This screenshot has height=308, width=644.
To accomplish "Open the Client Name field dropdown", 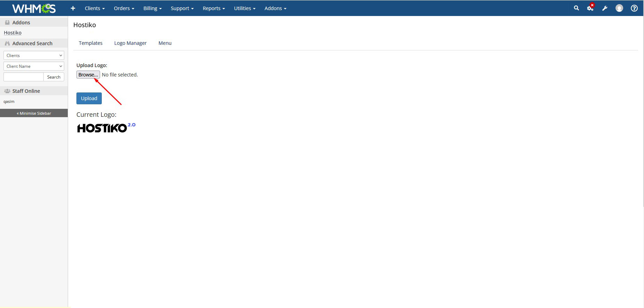I will point(34,66).
